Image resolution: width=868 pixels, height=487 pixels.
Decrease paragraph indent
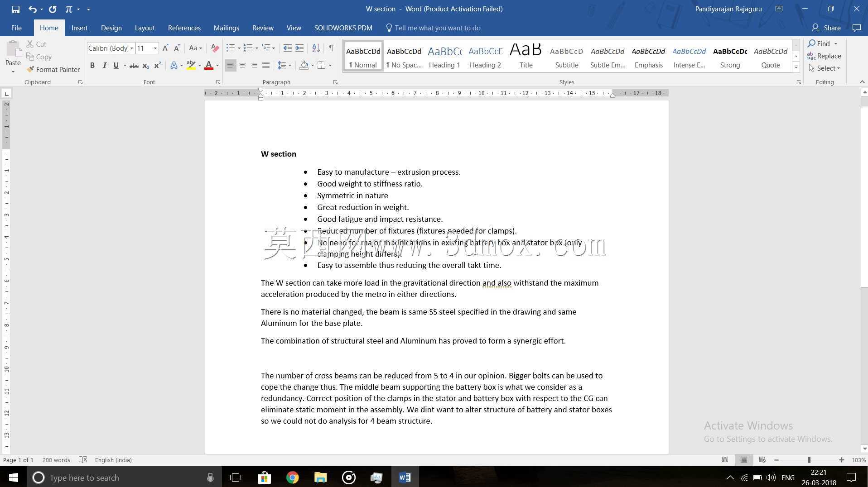pyautogui.click(x=287, y=48)
